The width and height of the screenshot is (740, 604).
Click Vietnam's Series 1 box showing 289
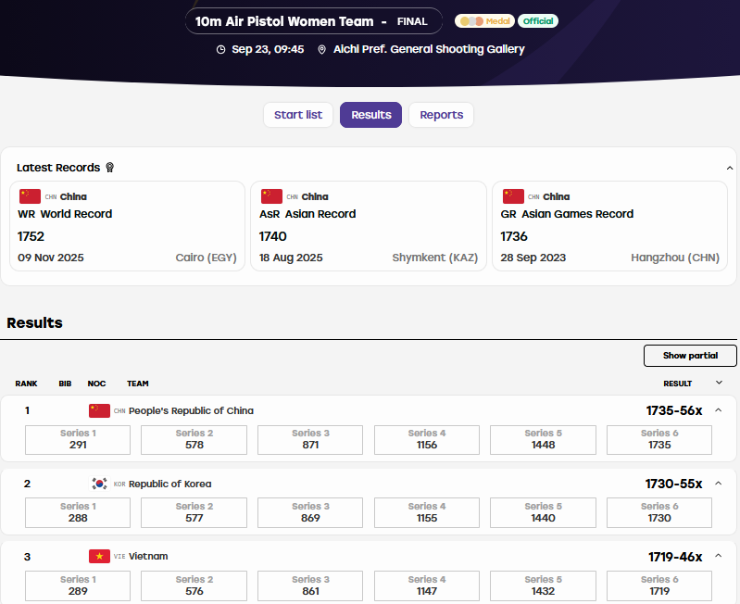point(78,586)
